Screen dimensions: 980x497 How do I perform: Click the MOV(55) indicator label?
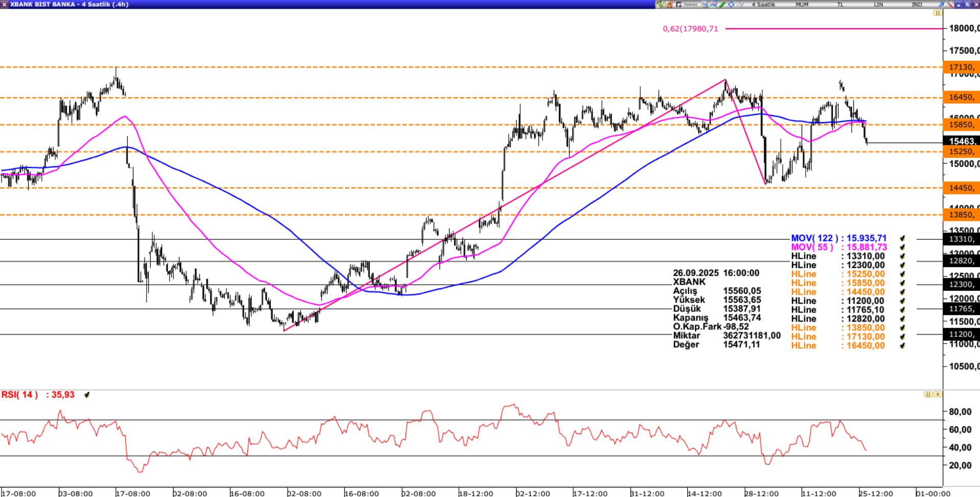tap(812, 247)
